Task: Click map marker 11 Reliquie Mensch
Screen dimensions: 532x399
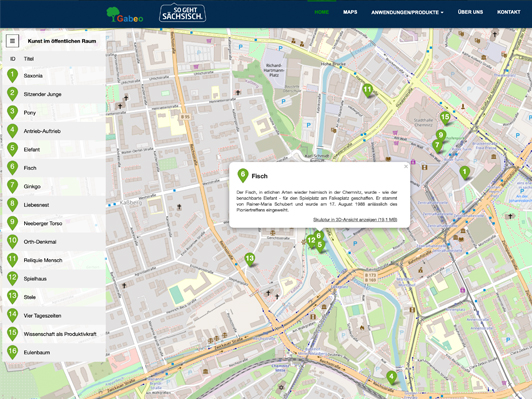Action: pos(367,91)
